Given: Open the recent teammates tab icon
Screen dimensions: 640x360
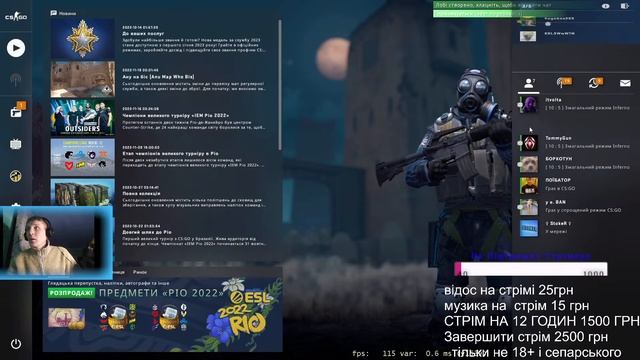Looking at the screenshot, I should tap(596, 82).
